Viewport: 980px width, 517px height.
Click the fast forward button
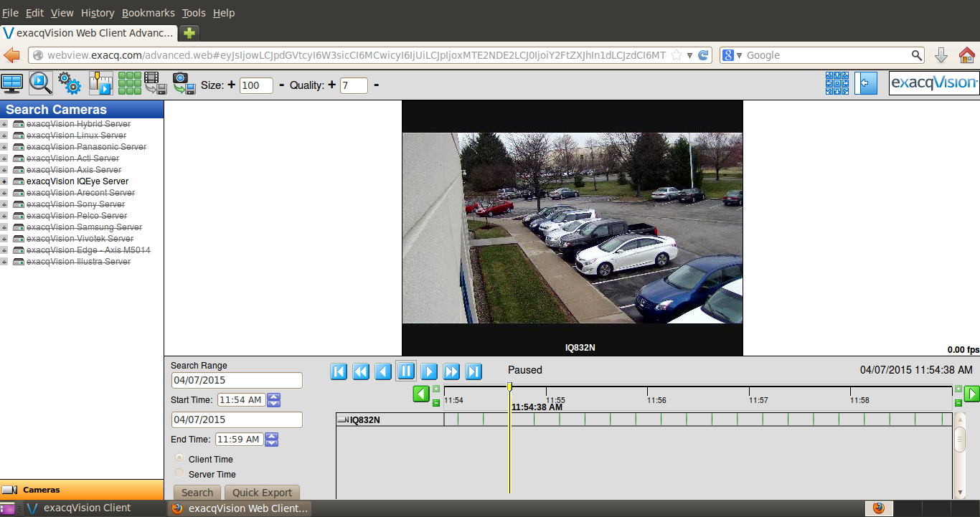coord(451,371)
